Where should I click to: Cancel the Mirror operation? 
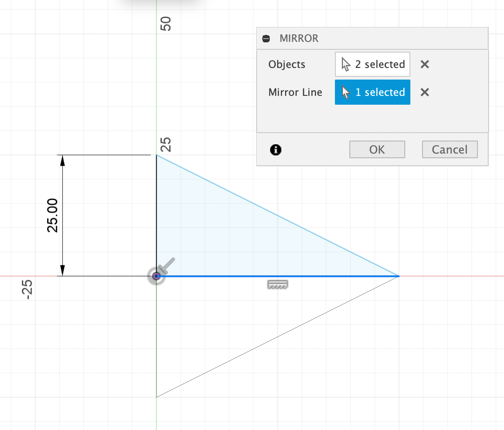tap(450, 149)
